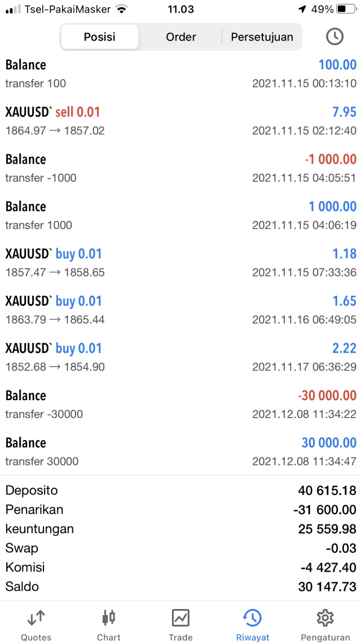This screenshot has height=644, width=362.
Task: Open Chart via the candlestick icon
Action: coord(109,617)
